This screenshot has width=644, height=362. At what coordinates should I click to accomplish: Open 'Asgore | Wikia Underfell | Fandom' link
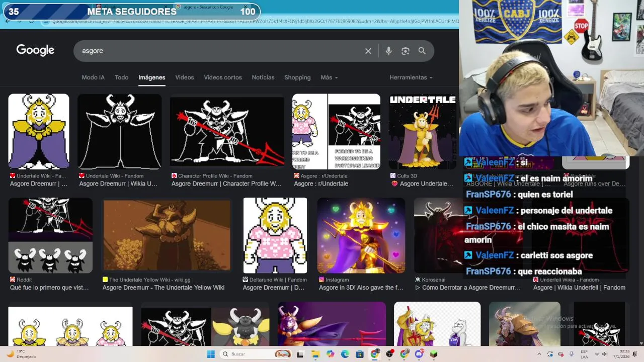[x=579, y=288]
